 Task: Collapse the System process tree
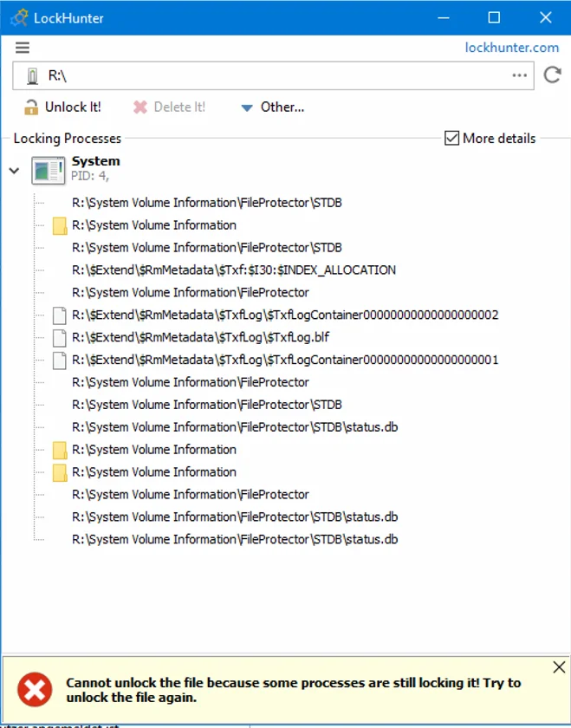15,171
